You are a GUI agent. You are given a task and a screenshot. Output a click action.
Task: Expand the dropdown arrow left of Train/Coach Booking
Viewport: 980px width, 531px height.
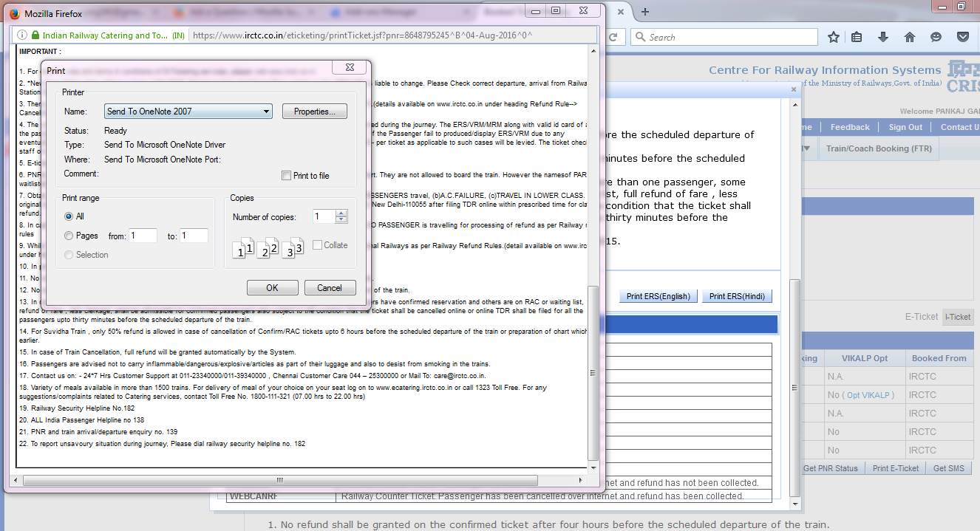[x=807, y=148]
